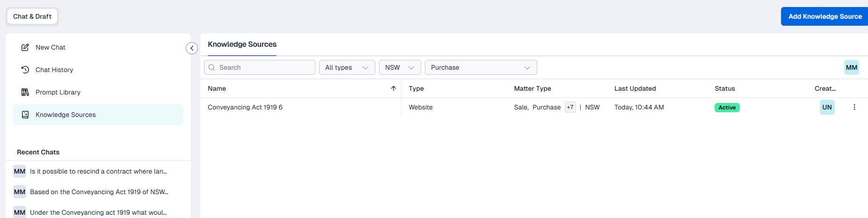This screenshot has width=868, height=218.
Task: Click the New Chat pencil icon
Action: (25, 47)
